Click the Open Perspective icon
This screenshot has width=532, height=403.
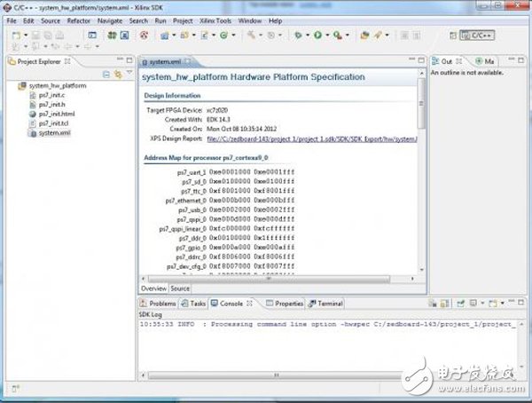(453, 36)
